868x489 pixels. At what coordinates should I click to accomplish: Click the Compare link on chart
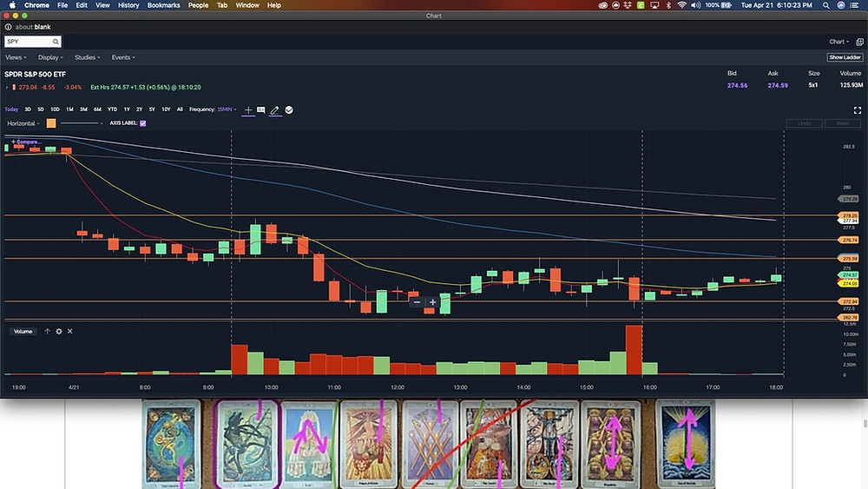tap(26, 142)
